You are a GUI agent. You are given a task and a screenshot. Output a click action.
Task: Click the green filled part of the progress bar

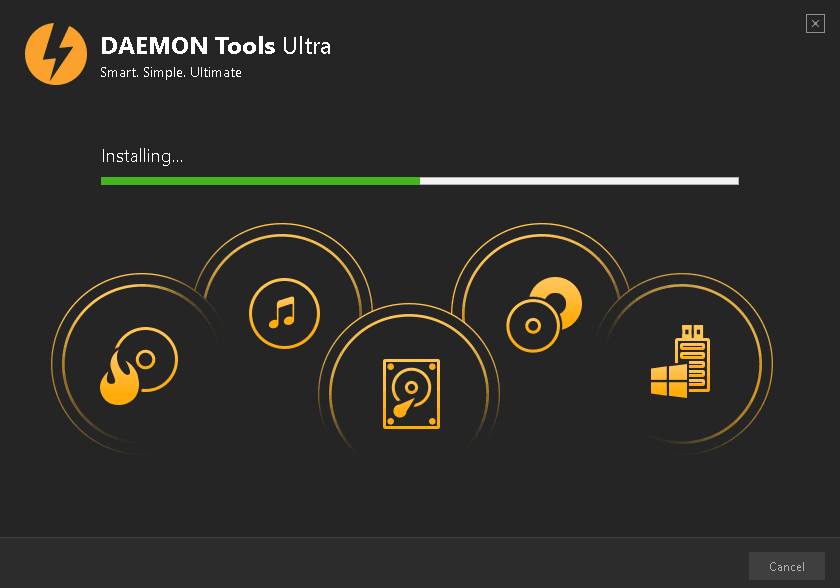[260, 181]
